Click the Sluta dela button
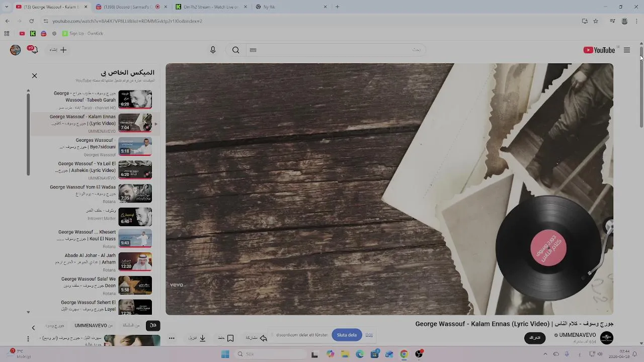The image size is (644, 362). tap(347, 335)
